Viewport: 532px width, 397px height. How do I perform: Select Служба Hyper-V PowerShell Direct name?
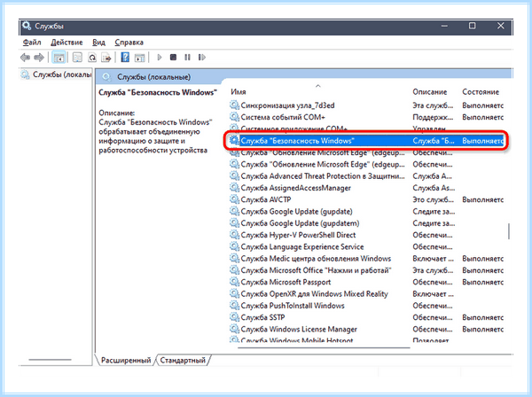(x=298, y=235)
